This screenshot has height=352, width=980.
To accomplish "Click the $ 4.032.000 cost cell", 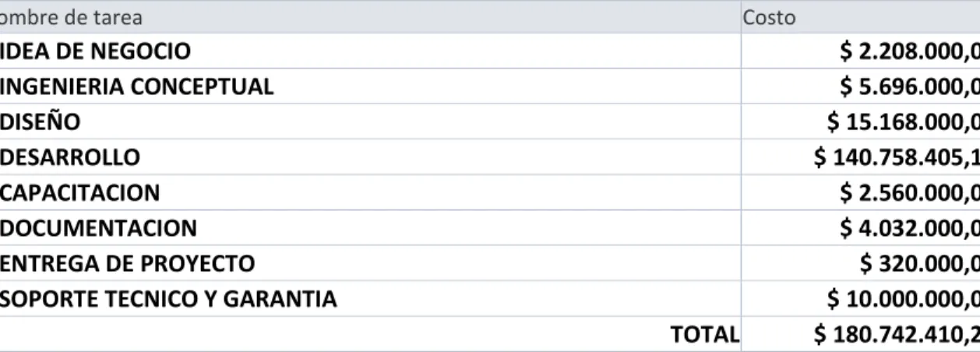I will (860, 228).
